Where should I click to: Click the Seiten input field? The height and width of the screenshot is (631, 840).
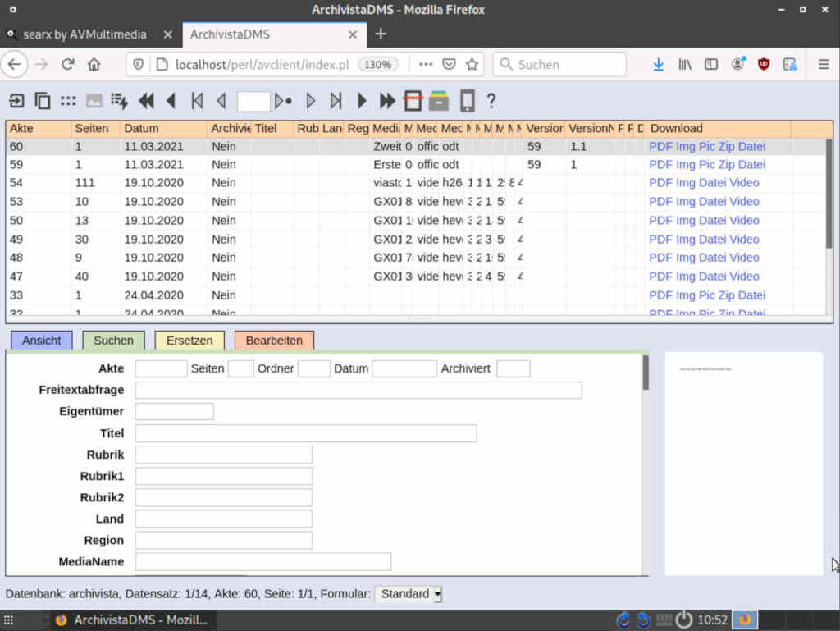pos(241,368)
